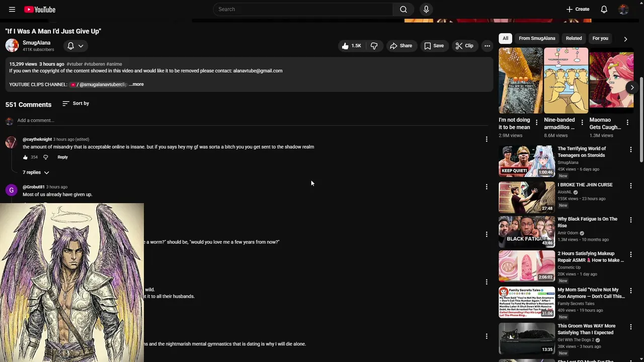Reply to the @caytheknight comment

[x=62, y=157]
